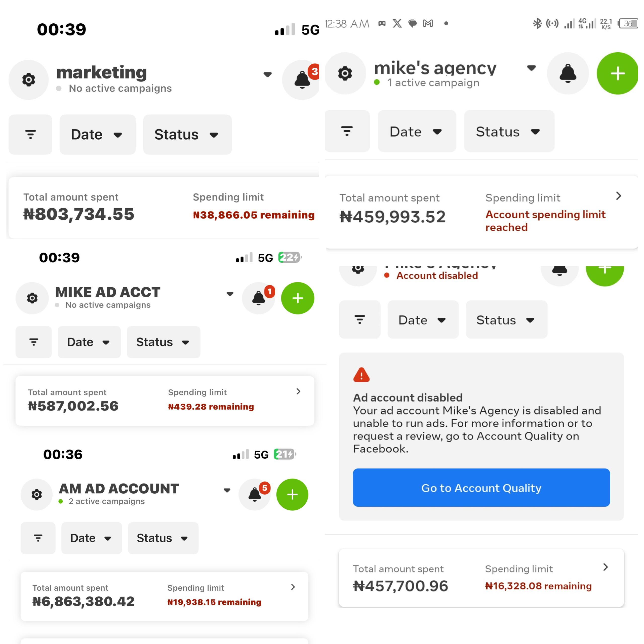Screen dimensions: 644x644
Task: Open Status filter under AM AD ACCOUNT
Action: pos(163,538)
